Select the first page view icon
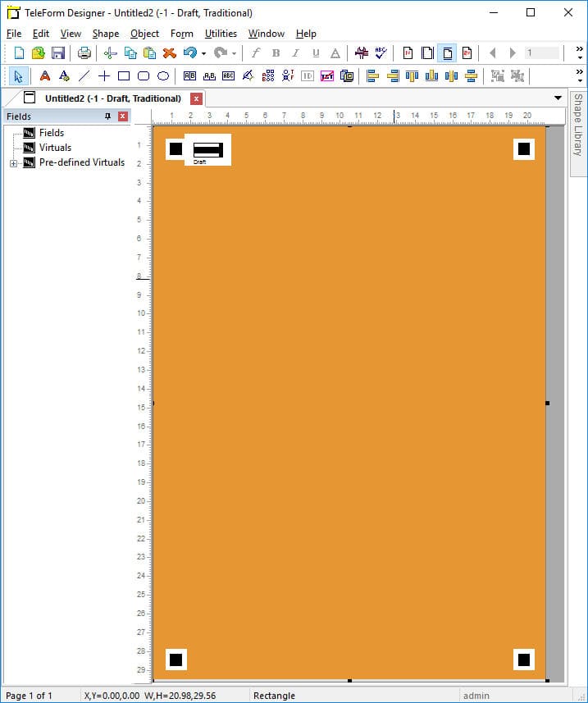The width and height of the screenshot is (588, 703). 408,52
